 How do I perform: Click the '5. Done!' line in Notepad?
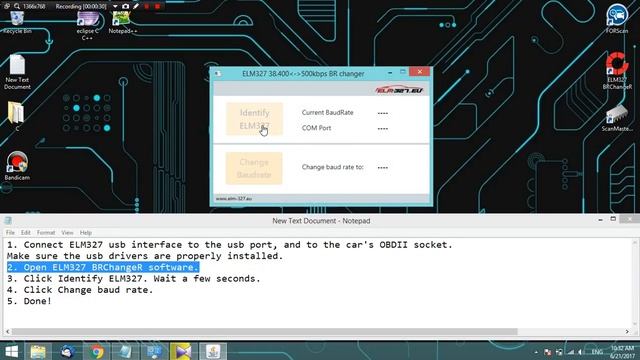(x=29, y=301)
